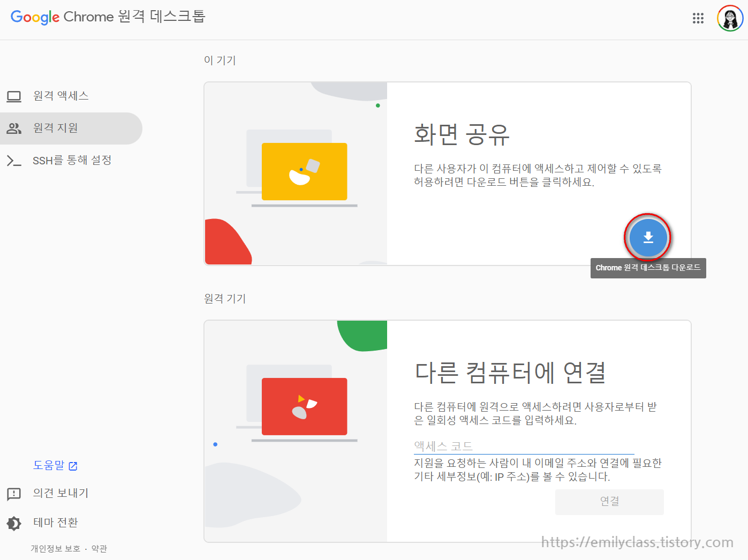Click the external link icon next to 도움말
The width and height of the screenshot is (748, 560).
73,466
